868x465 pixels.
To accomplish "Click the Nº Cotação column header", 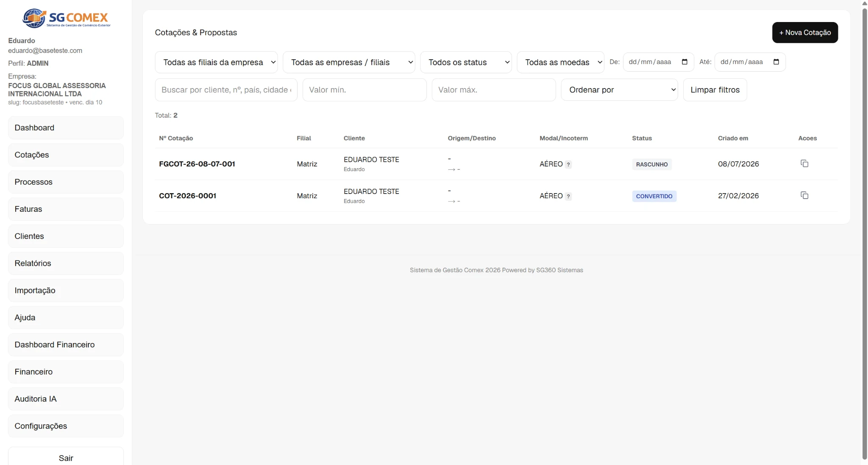I will 176,138.
